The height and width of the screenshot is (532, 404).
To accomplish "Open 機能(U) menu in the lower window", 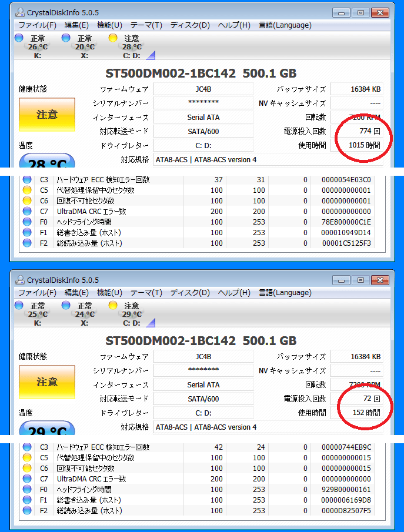I will 109,293.
